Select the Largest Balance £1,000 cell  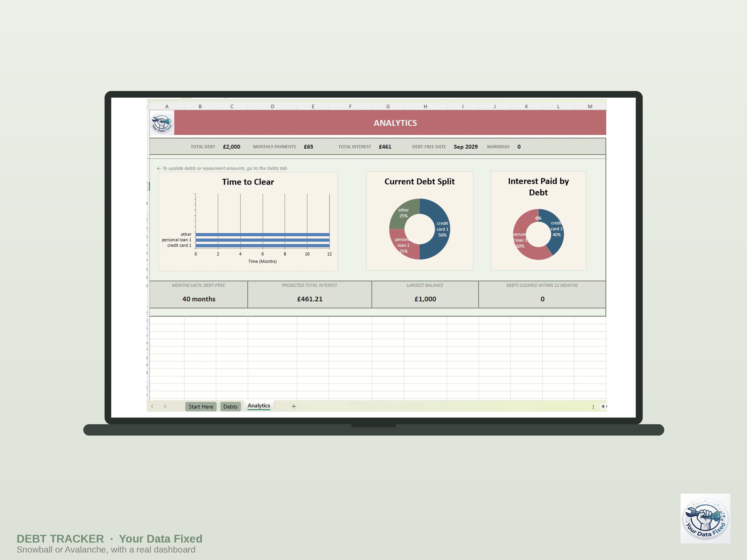click(425, 299)
